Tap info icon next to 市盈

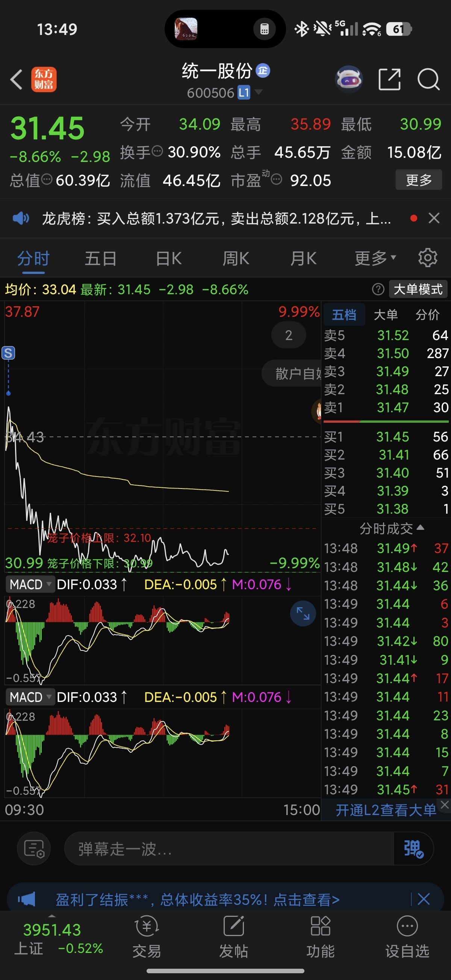pos(276,179)
